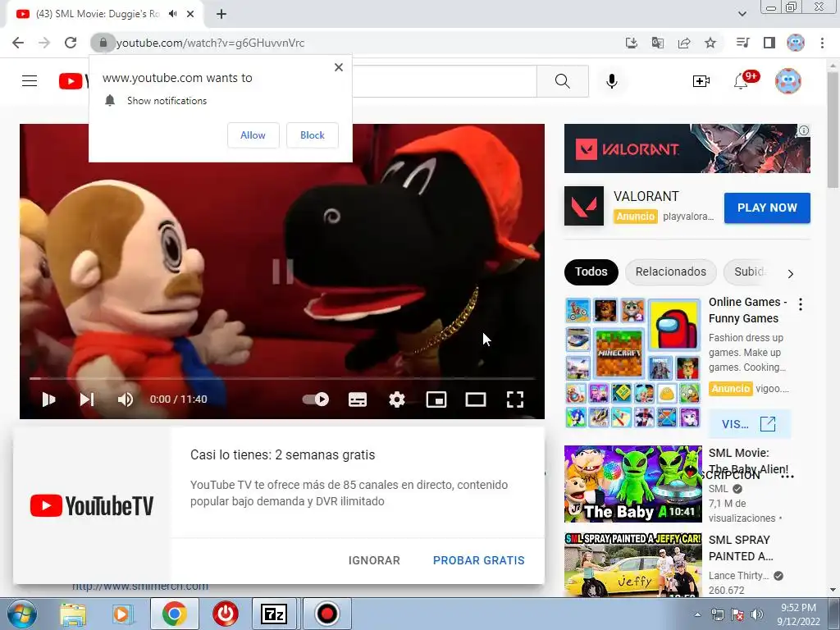Screen dimensions: 840x630
Task: Enter fullscreen on the video
Action: click(515, 399)
